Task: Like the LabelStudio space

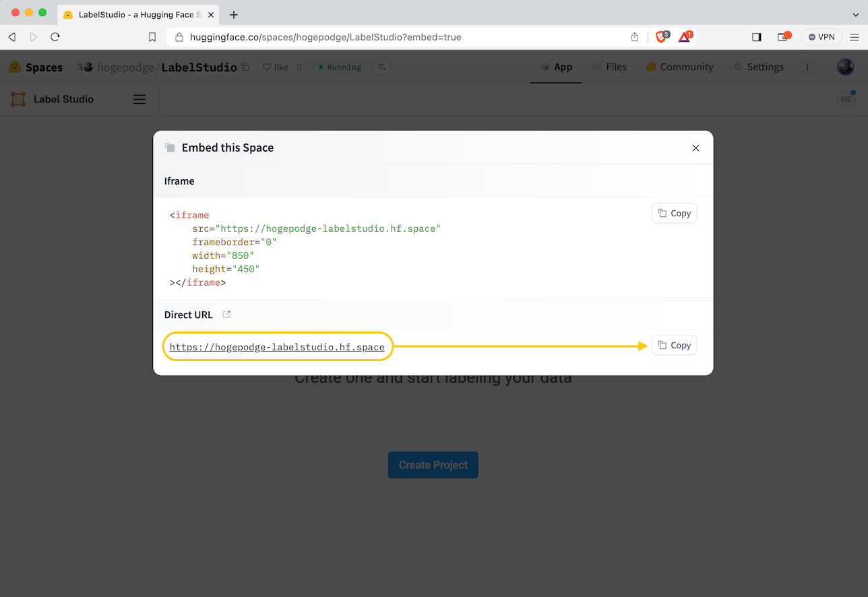Action: pos(276,67)
